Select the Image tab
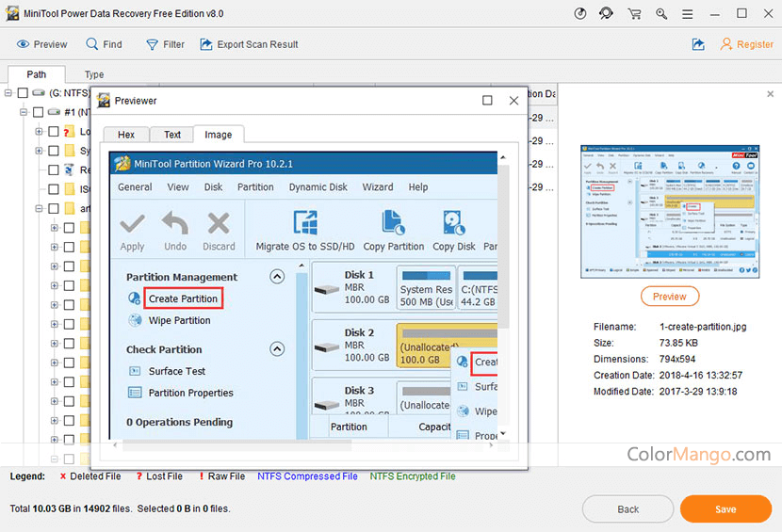This screenshot has width=782, height=532. (x=218, y=135)
